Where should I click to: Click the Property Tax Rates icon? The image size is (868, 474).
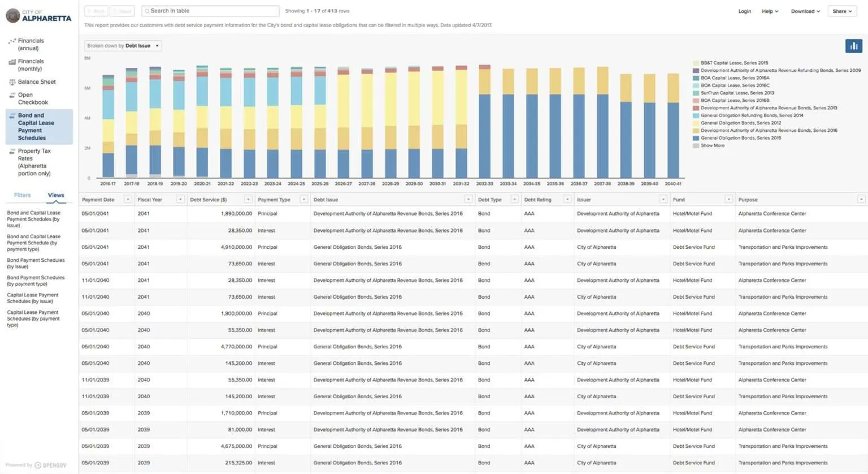[12, 151]
